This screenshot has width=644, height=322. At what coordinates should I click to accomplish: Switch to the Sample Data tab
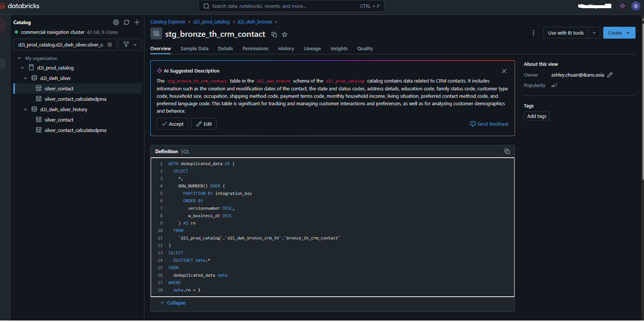click(194, 49)
